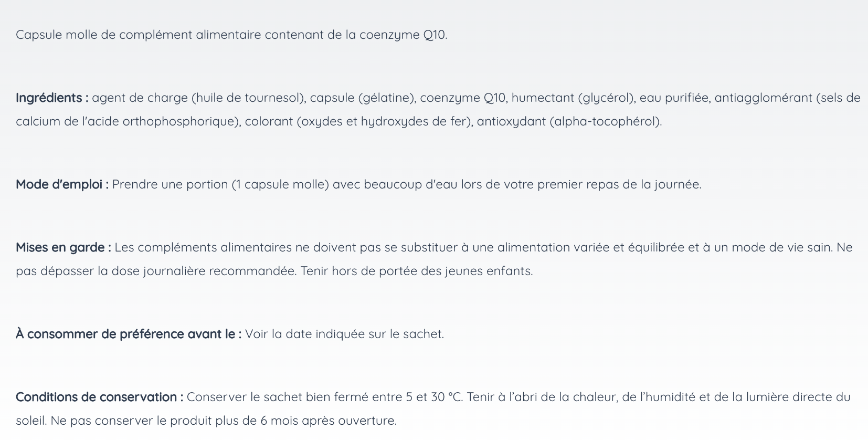Click "oxydes et hydroxydes de fer" text
The height and width of the screenshot is (440, 868).
click(385, 122)
